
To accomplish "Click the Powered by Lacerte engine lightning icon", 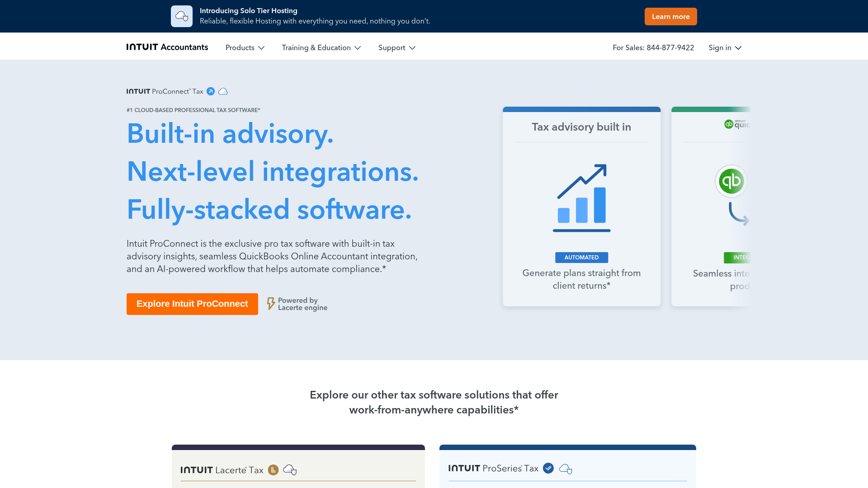I will pyautogui.click(x=271, y=304).
